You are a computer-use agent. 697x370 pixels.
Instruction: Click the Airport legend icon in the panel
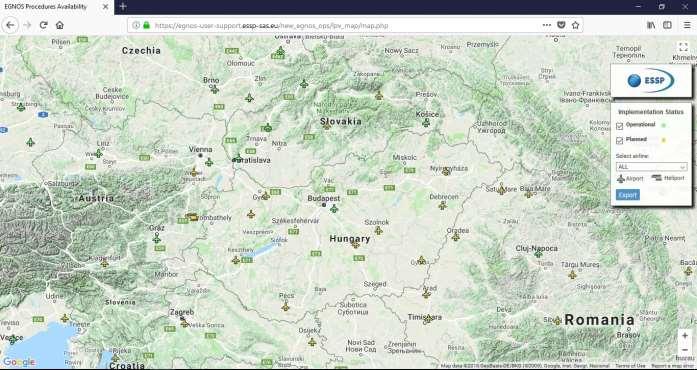click(x=621, y=179)
